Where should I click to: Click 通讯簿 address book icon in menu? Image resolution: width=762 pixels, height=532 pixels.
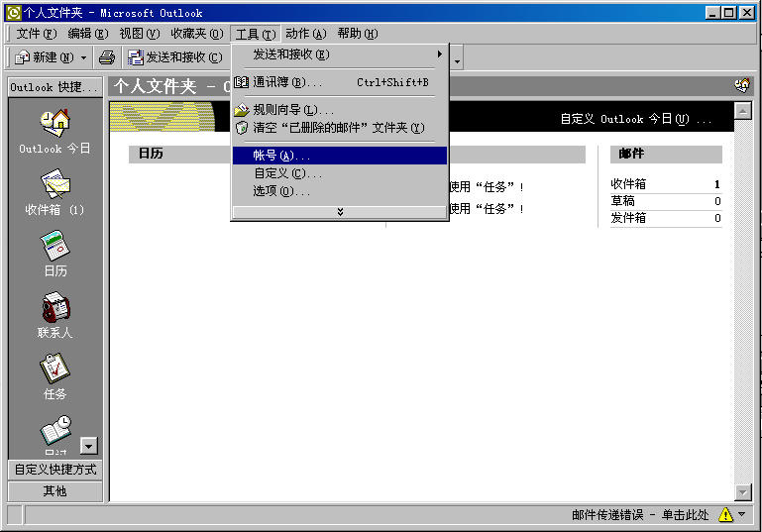coord(242,82)
